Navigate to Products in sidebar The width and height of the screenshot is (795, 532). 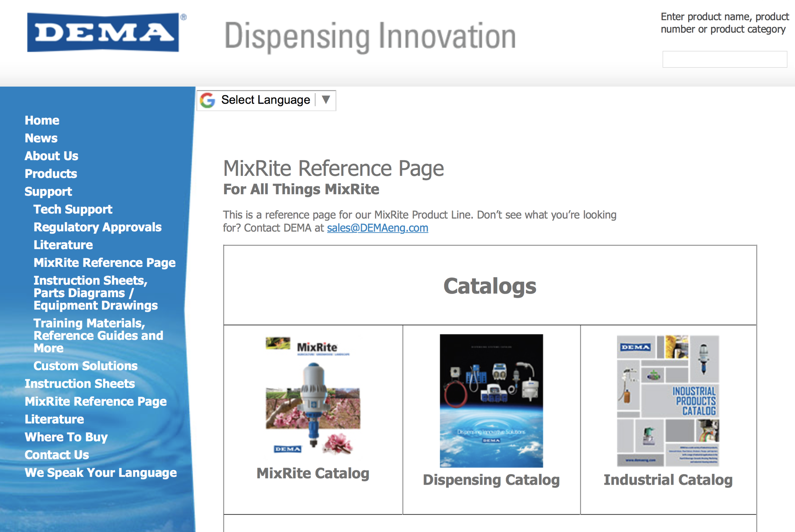pos(51,174)
